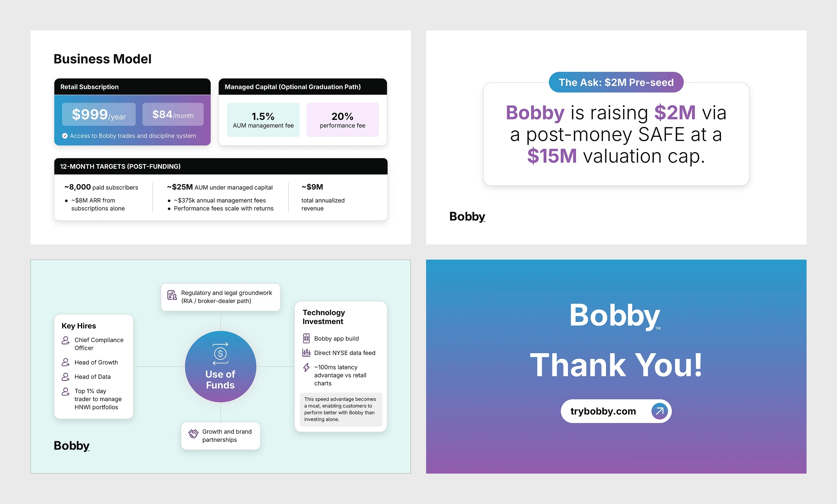Screen dimensions: 837x504
Task: Select person icon beside Chief Compliance Officer
Action: click(65, 340)
